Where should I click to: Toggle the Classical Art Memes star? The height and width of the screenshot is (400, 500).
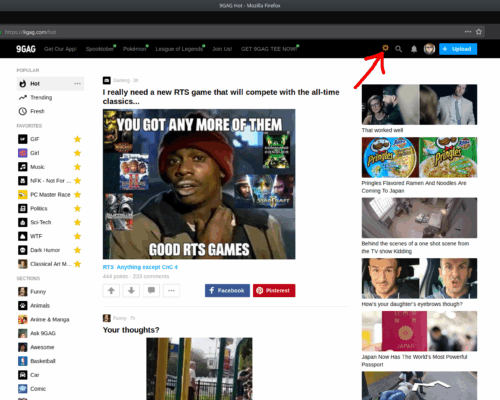click(77, 264)
